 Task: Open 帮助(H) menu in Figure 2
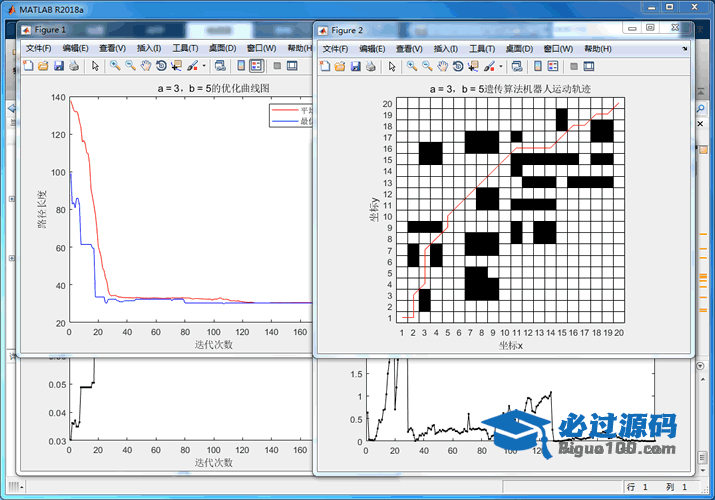[598, 49]
